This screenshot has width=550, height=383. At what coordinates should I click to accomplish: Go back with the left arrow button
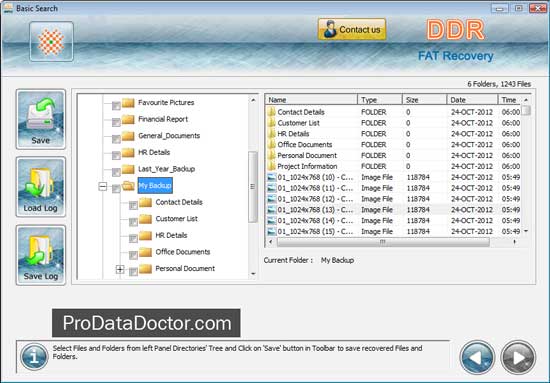tap(477, 357)
